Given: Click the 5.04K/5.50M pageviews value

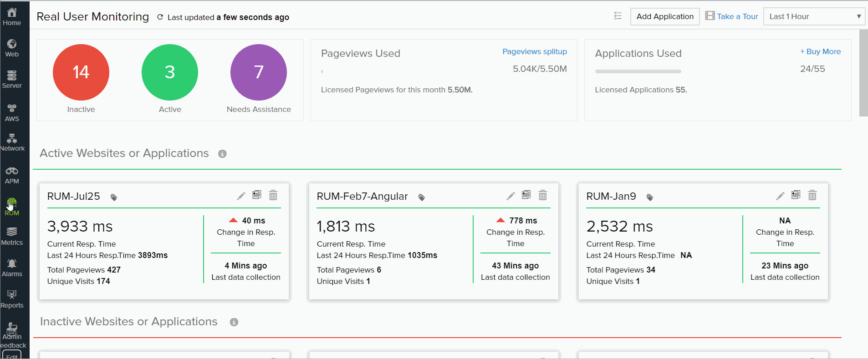Looking at the screenshot, I should pos(540,69).
